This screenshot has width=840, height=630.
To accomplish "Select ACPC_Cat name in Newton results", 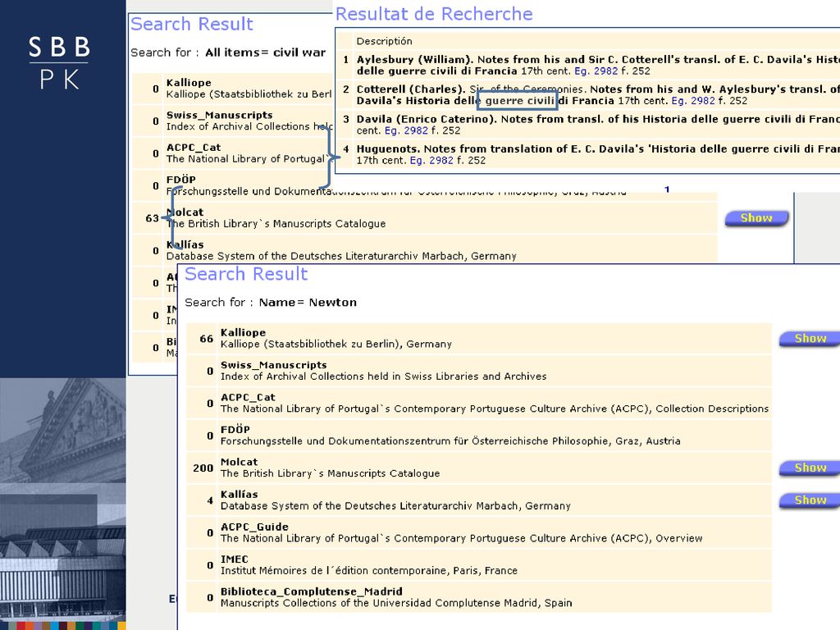I will point(248,398).
